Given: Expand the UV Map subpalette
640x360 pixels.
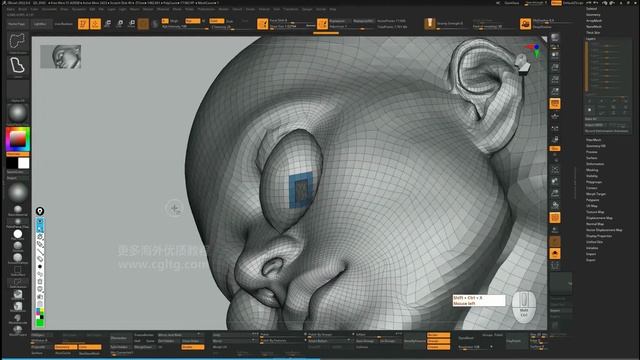Looking at the screenshot, I should 591,206.
